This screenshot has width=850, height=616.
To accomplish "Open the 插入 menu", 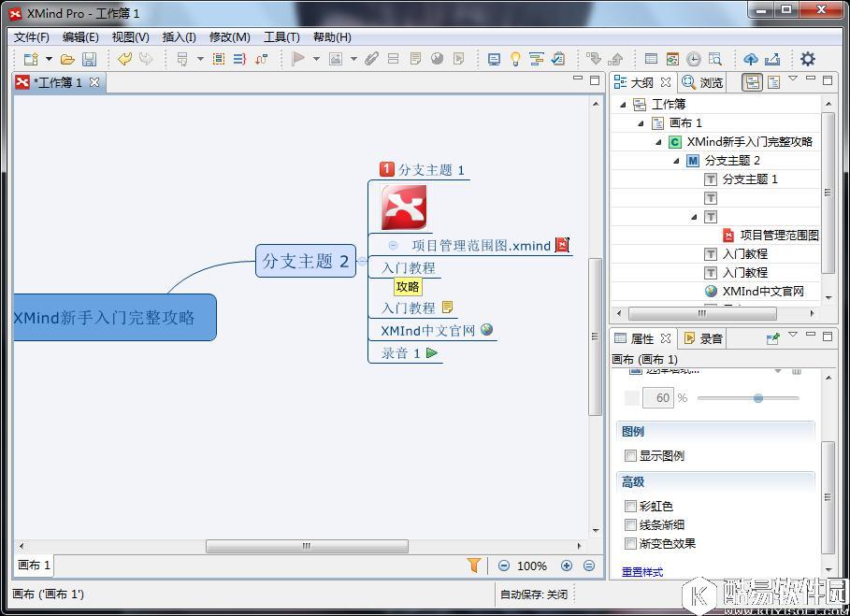I will 179,37.
